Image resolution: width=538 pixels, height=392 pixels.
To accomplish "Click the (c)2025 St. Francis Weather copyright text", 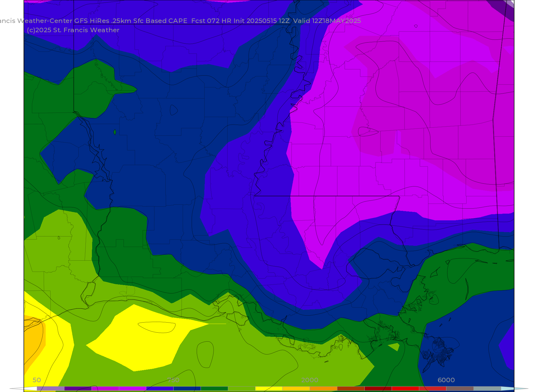I will click(x=73, y=30).
